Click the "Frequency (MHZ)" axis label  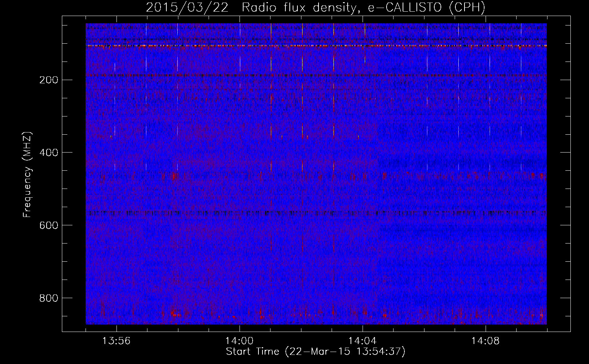[x=27, y=174]
